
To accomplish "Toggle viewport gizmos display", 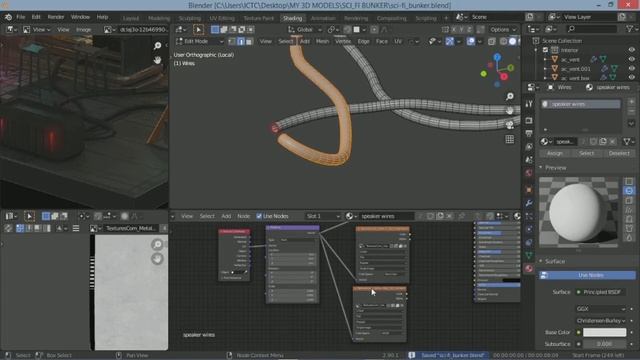I will tap(449, 41).
